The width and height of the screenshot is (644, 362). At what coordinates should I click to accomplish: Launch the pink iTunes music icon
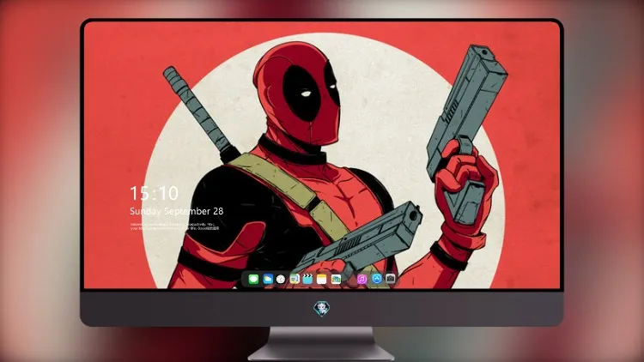361,280
